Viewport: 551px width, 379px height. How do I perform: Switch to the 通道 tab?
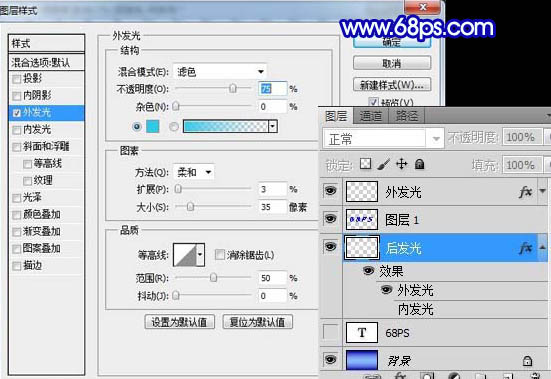370,116
